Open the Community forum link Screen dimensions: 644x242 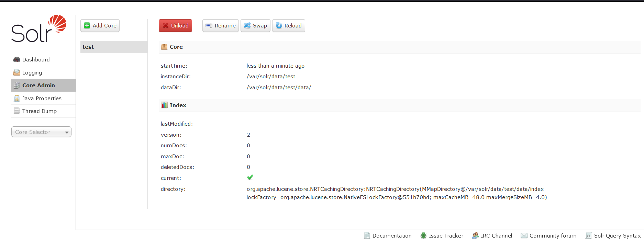click(x=548, y=236)
